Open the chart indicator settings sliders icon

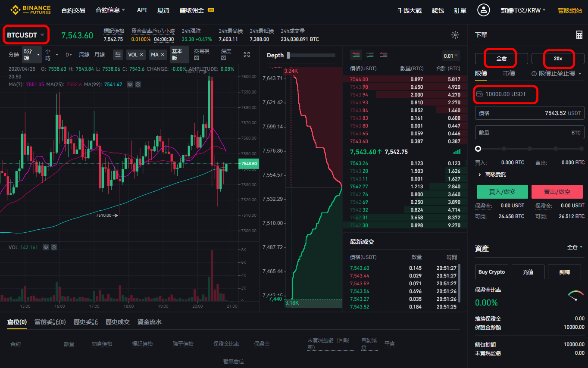(118, 55)
